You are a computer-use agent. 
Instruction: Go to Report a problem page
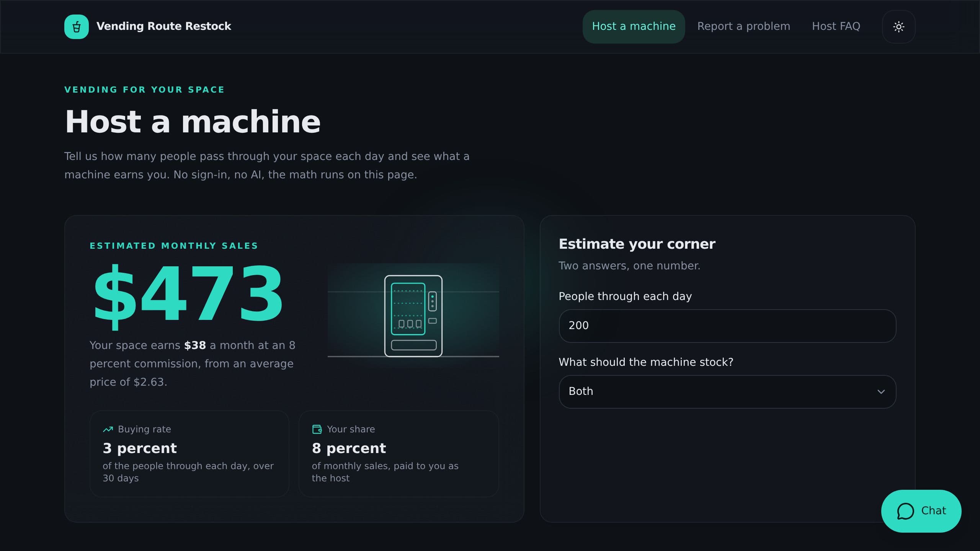coord(743,26)
